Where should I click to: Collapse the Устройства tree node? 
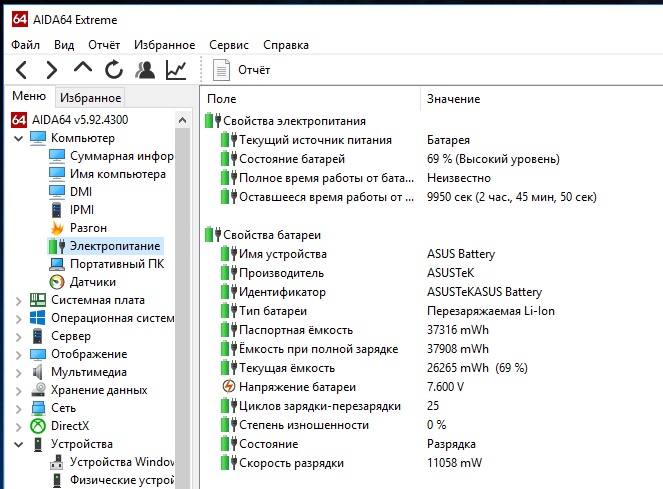tap(18, 444)
